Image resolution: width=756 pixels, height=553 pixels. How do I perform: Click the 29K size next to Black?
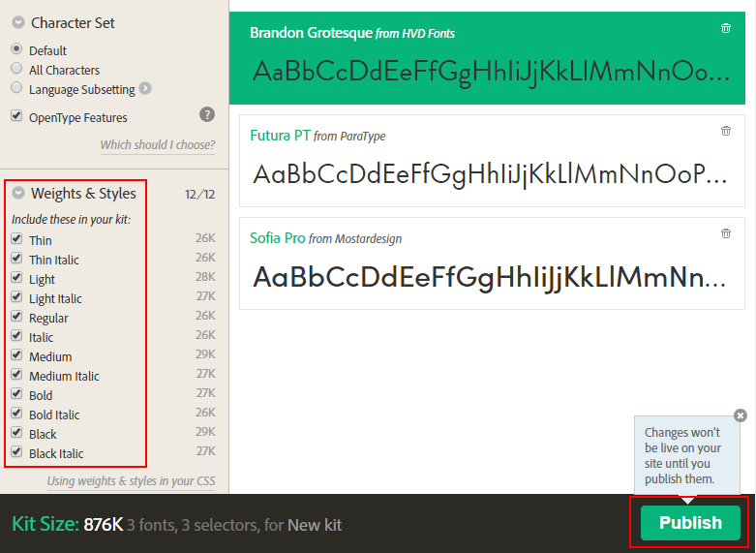[x=205, y=432]
